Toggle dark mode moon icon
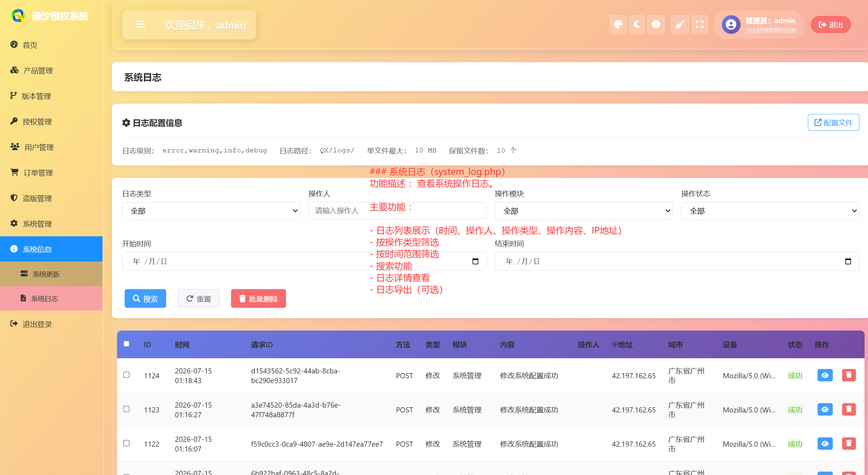868x475 pixels. [x=637, y=25]
